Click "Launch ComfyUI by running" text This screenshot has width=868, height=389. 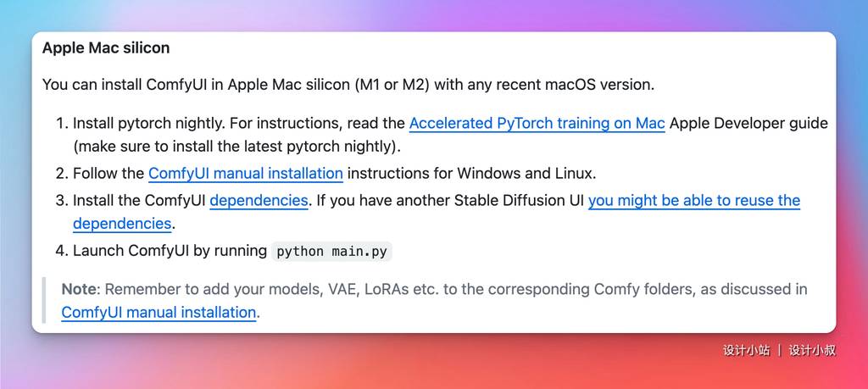(x=170, y=251)
